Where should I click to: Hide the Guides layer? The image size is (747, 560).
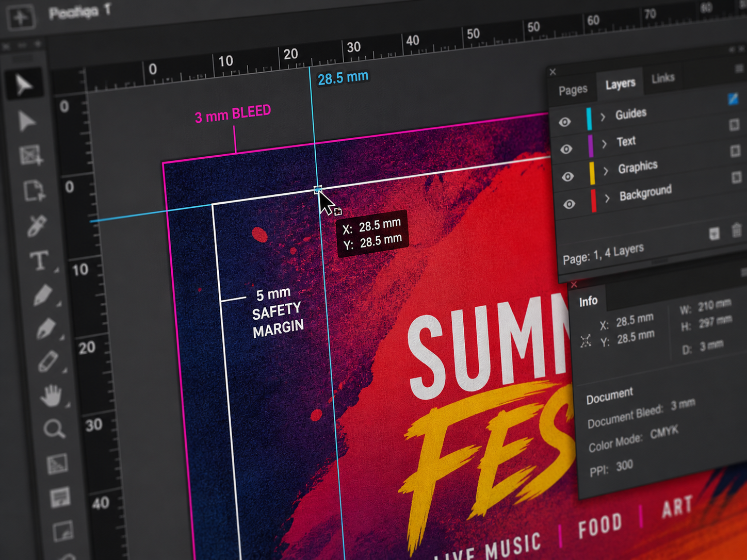click(565, 122)
